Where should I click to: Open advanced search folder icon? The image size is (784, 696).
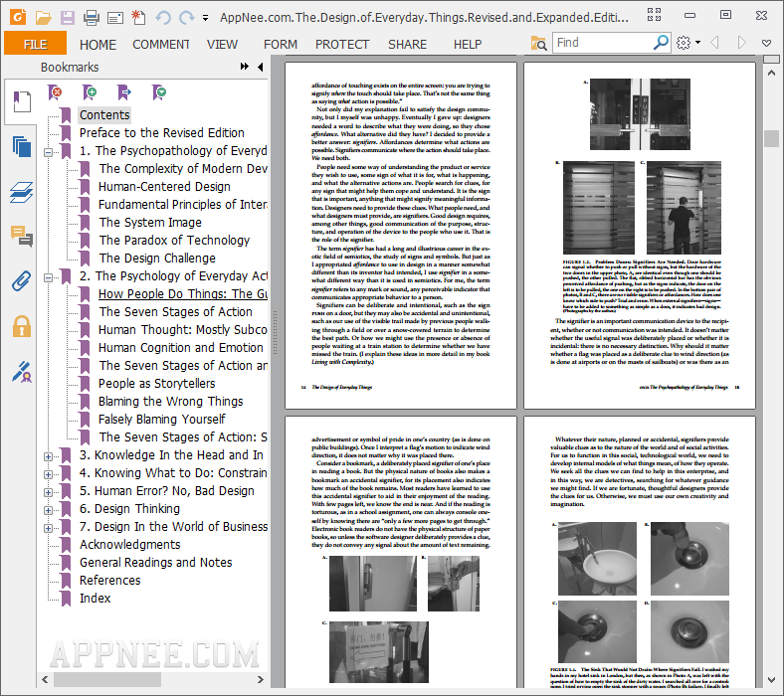(538, 43)
